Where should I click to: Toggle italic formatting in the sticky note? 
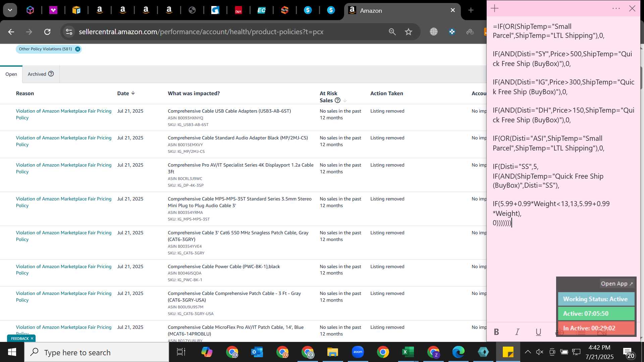(x=517, y=332)
